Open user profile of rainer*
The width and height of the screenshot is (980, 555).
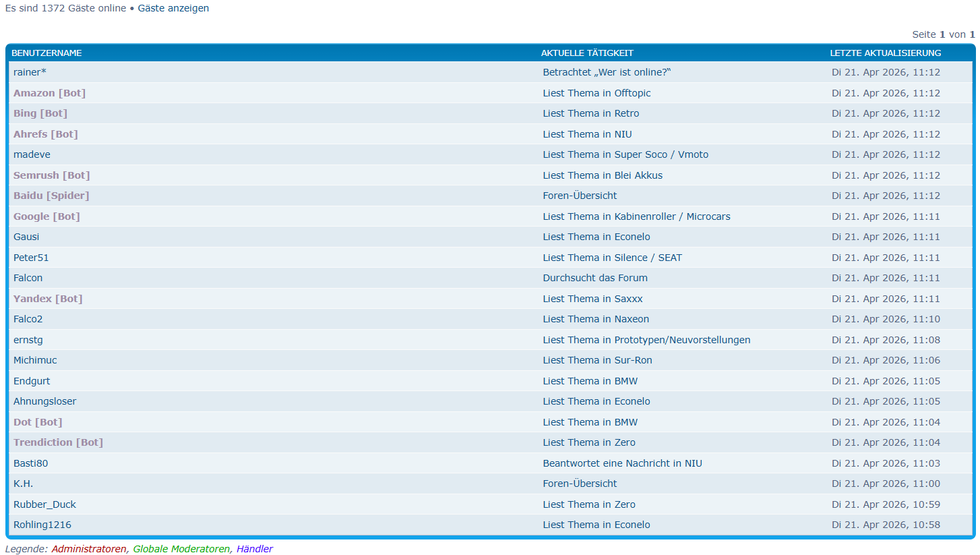[30, 72]
